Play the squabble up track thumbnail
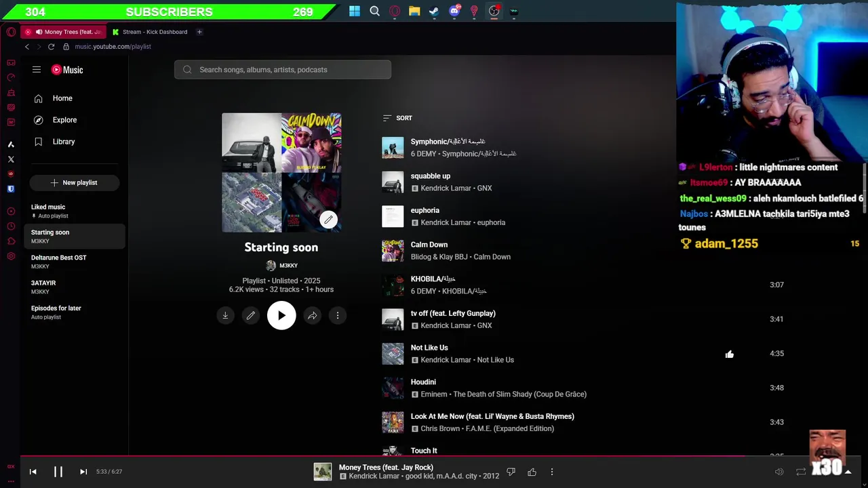The image size is (868, 488). [393, 182]
